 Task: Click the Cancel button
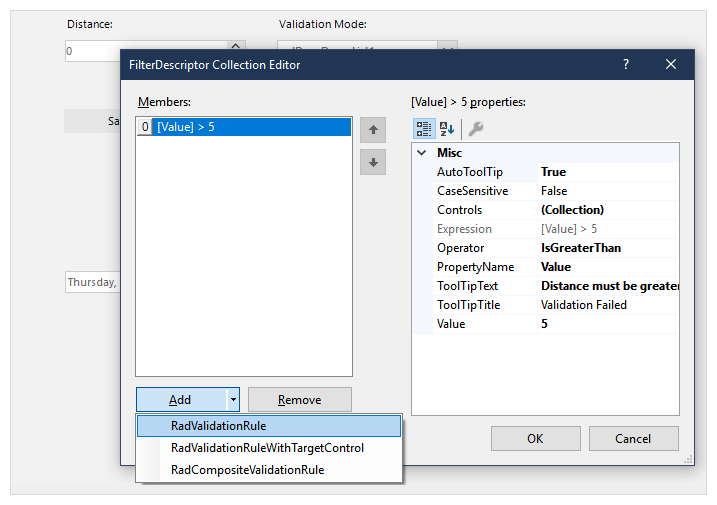pyautogui.click(x=633, y=439)
